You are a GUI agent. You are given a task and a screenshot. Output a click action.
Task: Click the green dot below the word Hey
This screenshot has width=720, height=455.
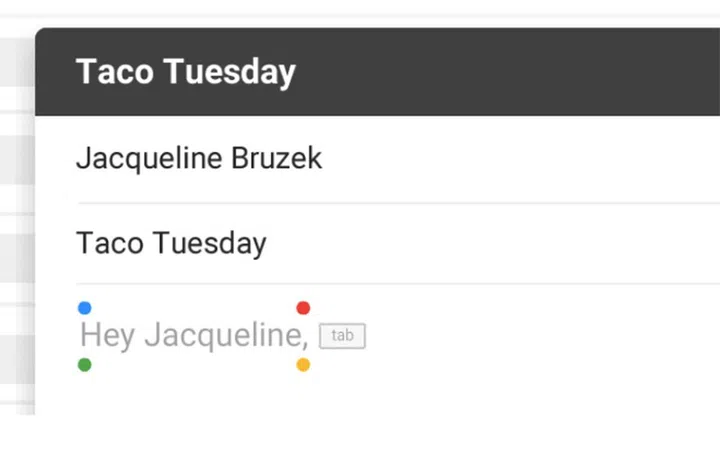pyautogui.click(x=84, y=365)
